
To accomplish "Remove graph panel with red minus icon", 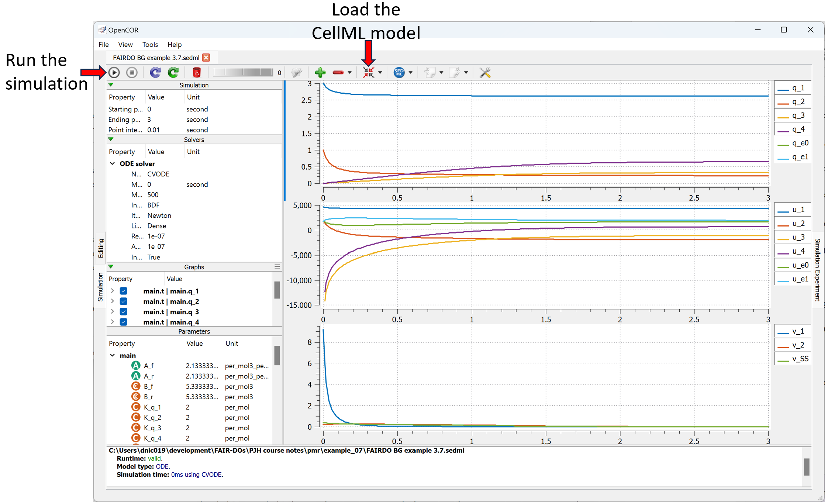I will [338, 72].
